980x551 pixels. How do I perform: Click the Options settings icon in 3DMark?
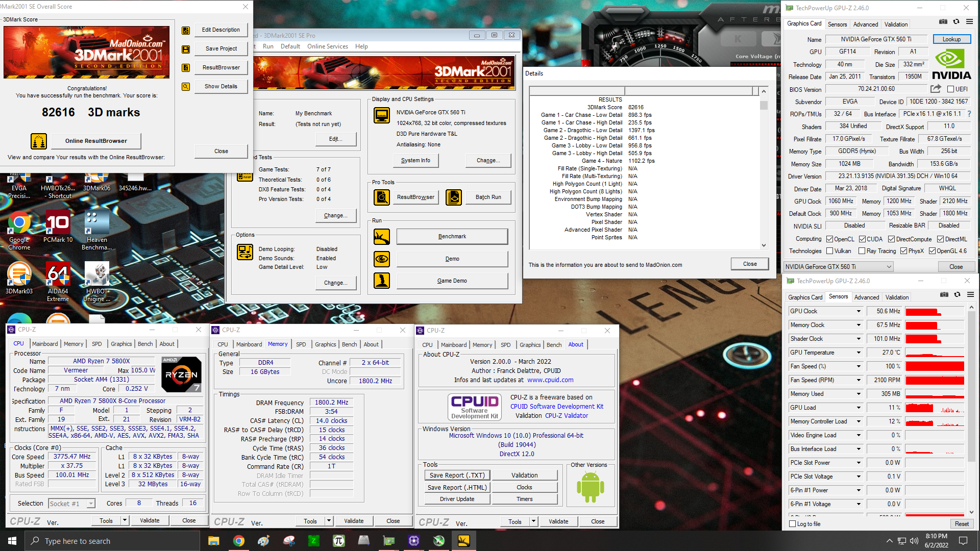tap(245, 252)
